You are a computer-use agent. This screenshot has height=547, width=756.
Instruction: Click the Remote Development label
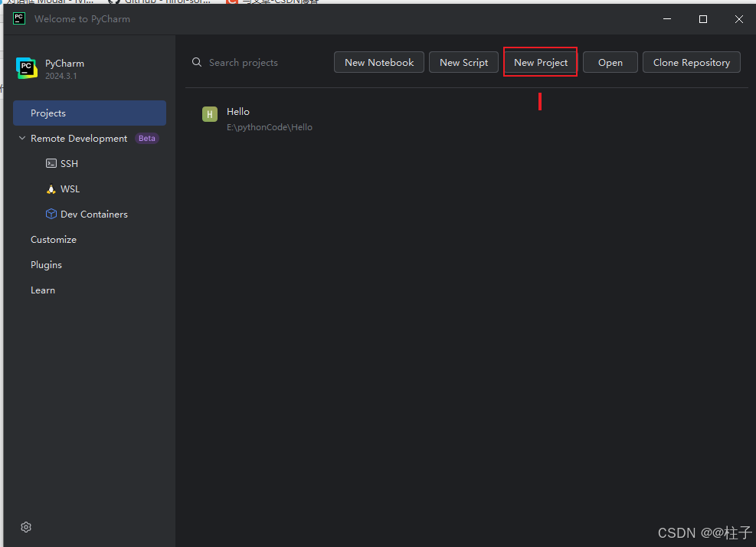point(79,139)
